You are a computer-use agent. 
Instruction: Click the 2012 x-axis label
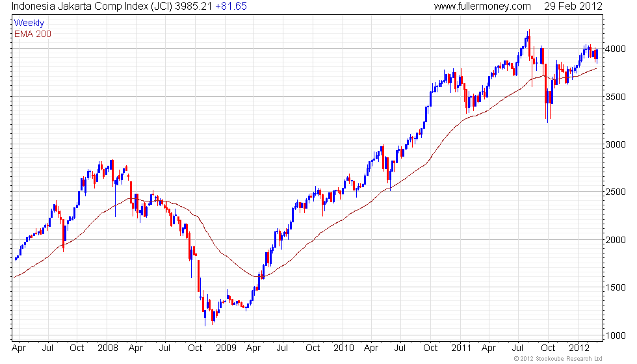[x=579, y=348]
